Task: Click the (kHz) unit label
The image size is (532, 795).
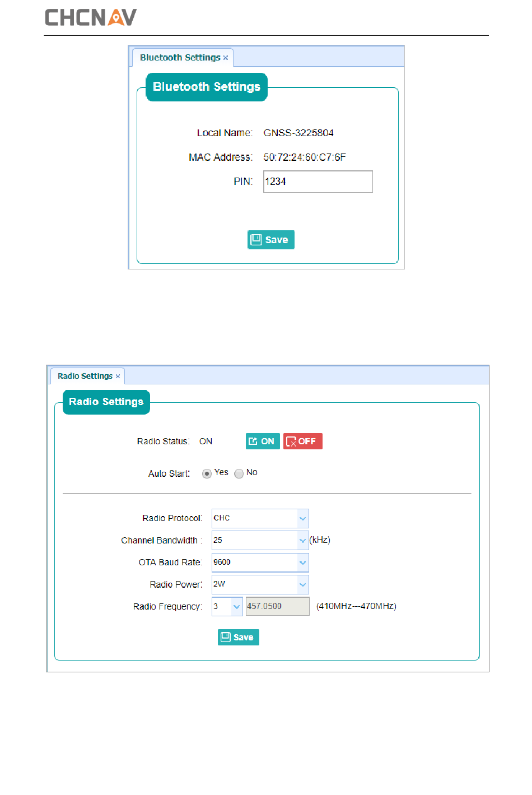Action: pyautogui.click(x=320, y=540)
